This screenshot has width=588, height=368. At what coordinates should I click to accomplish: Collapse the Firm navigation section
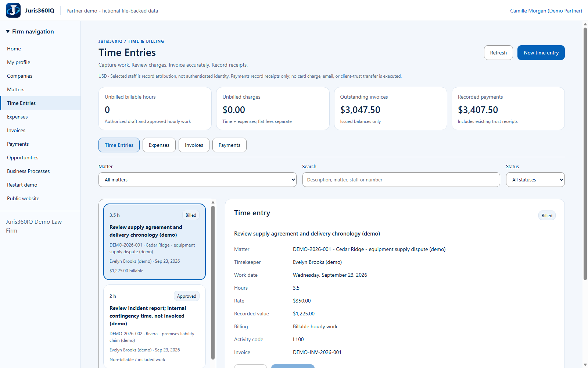30,32
